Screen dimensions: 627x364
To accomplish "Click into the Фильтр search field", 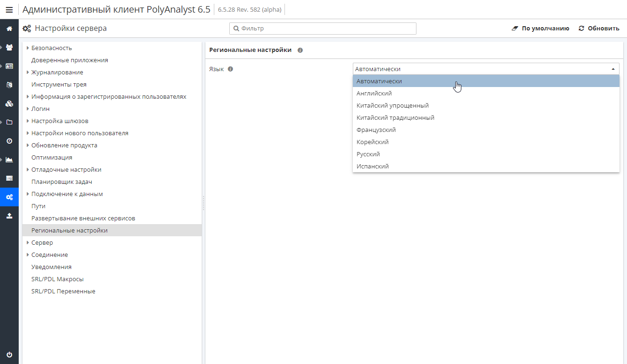I will (x=323, y=29).
